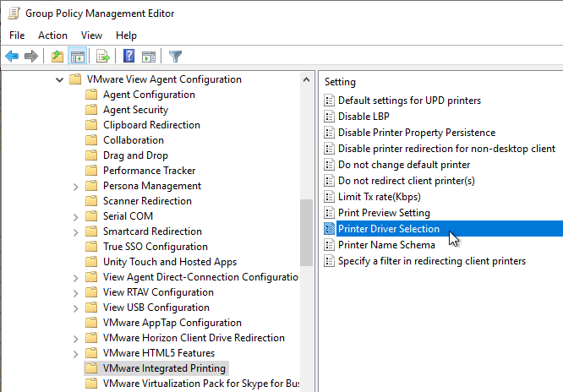
Task: Expand the View USB Configuration folder
Action: tap(75, 308)
